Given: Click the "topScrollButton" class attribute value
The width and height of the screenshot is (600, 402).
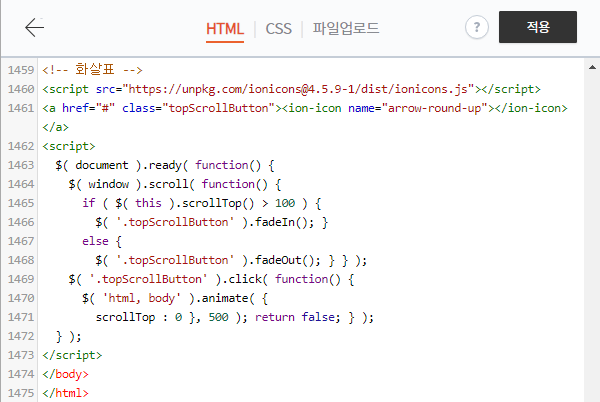Looking at the screenshot, I should tap(218, 108).
